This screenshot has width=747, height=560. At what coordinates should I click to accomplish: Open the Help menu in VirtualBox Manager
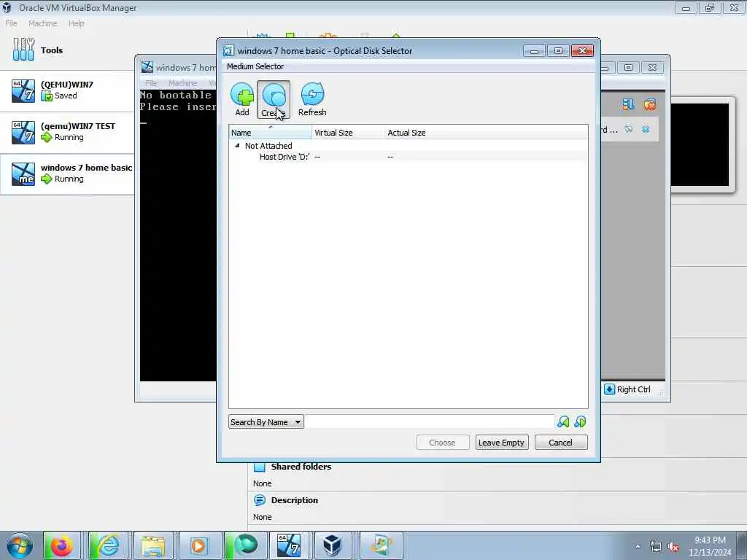[x=76, y=23]
